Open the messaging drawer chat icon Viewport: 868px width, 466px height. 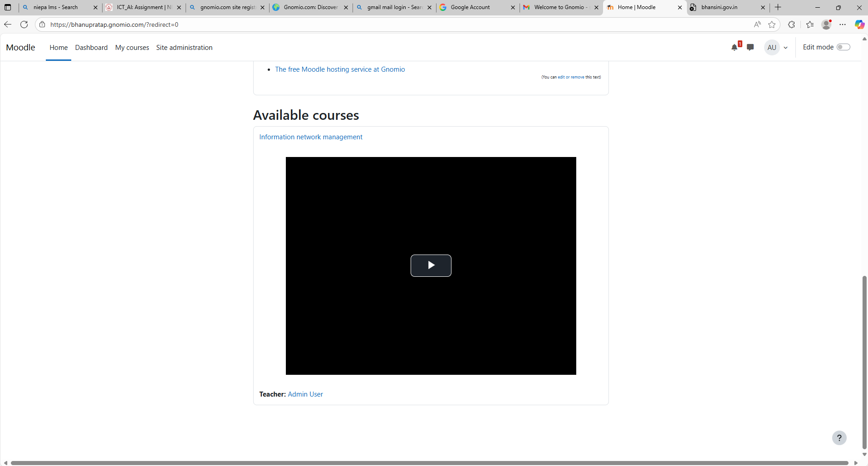point(750,47)
